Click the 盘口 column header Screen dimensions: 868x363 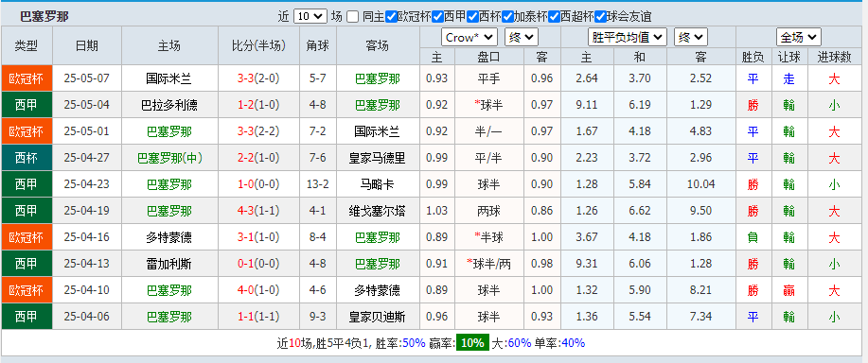click(488, 57)
